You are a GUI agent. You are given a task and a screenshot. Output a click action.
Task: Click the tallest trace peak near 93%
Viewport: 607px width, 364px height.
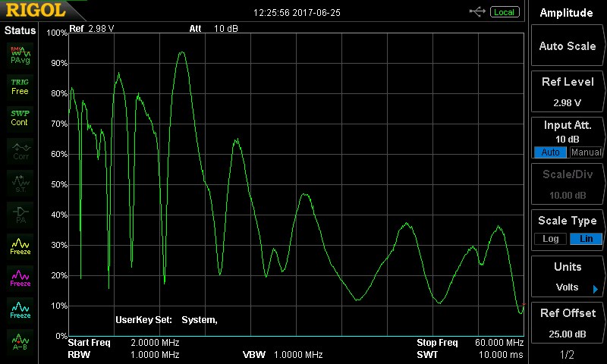[x=181, y=52]
